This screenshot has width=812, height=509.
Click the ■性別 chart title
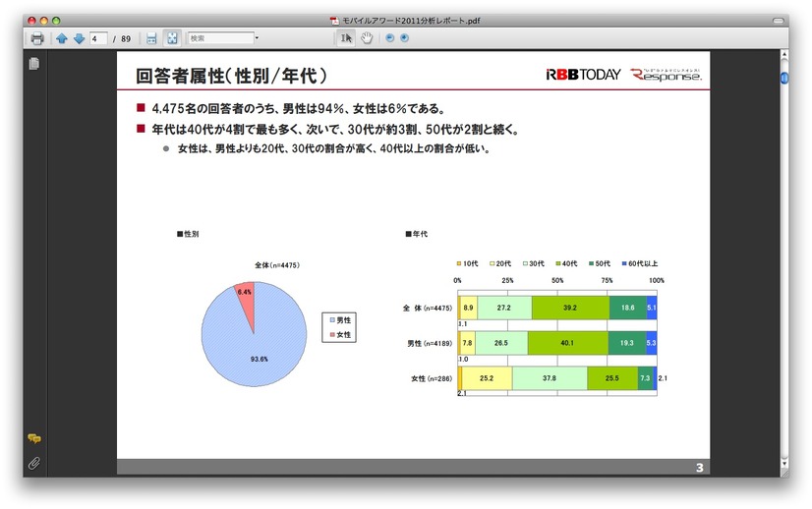(x=188, y=234)
